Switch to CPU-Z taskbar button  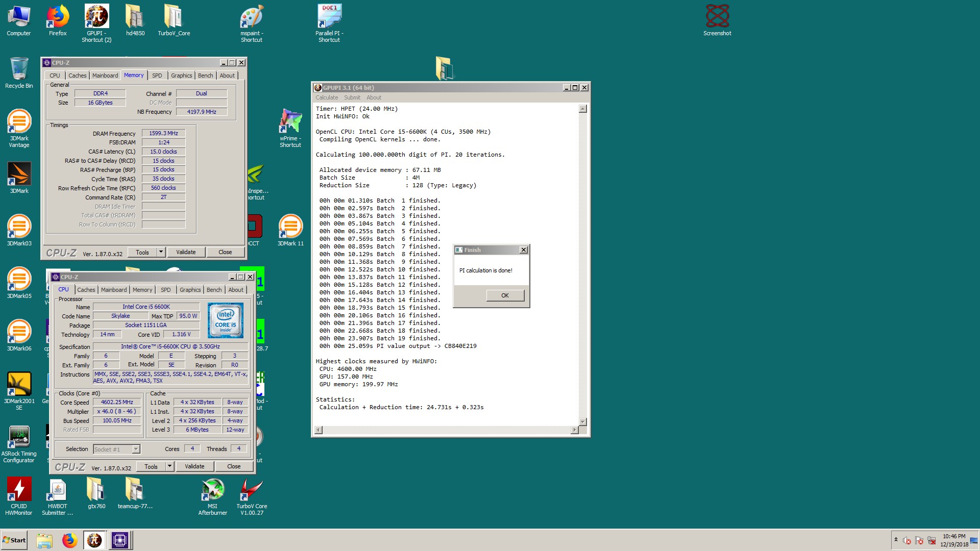(x=120, y=540)
